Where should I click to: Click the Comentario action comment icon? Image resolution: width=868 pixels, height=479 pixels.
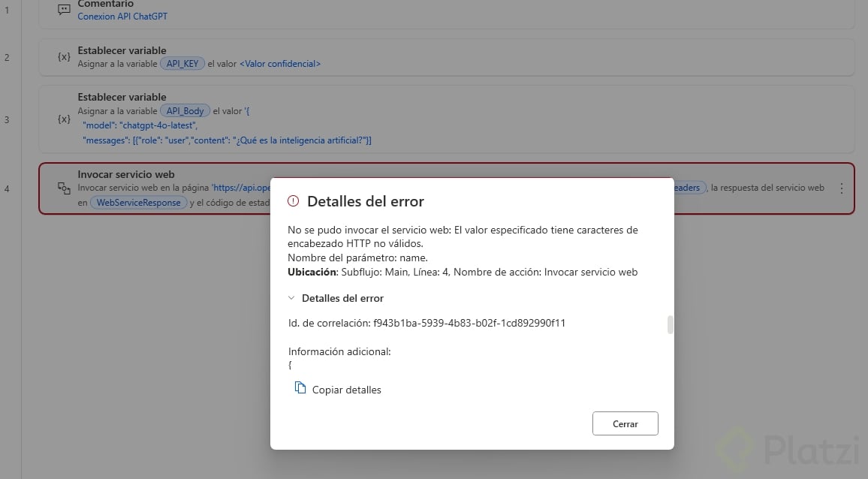click(65, 10)
